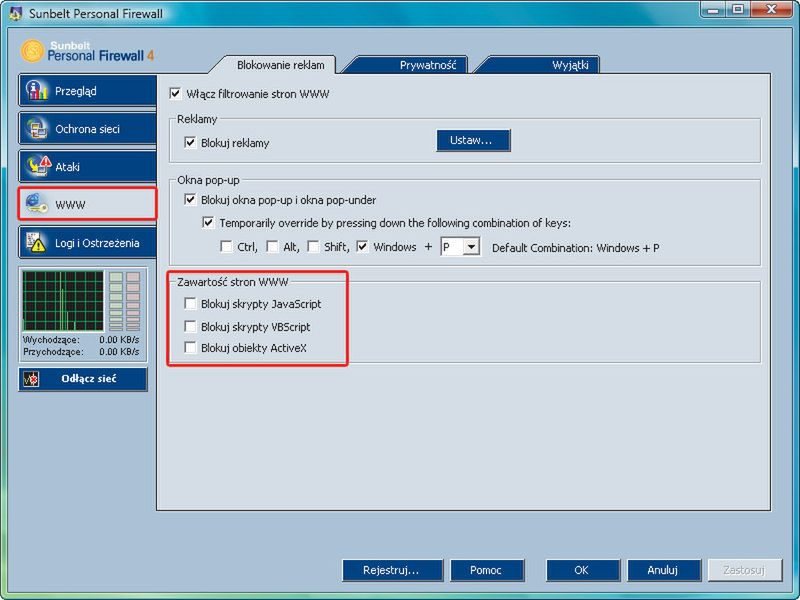800x600 pixels.
Task: Click the WWW globe icon
Action: [36, 204]
